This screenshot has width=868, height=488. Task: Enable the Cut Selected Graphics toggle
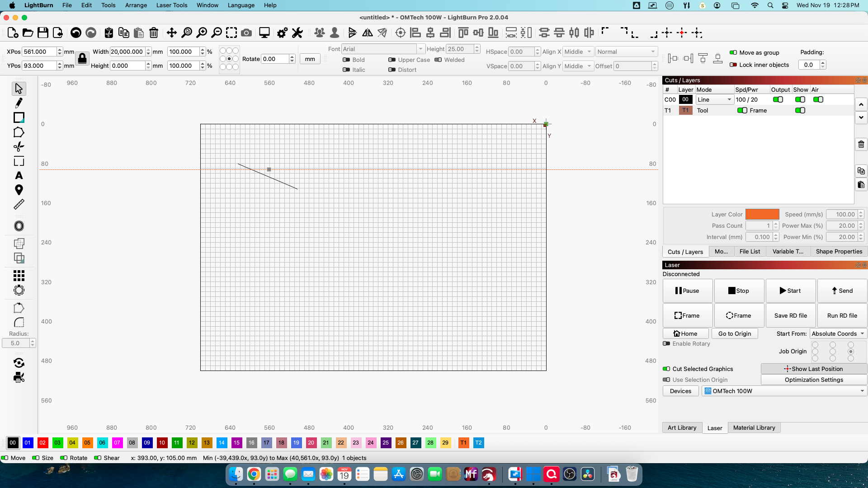coord(666,369)
